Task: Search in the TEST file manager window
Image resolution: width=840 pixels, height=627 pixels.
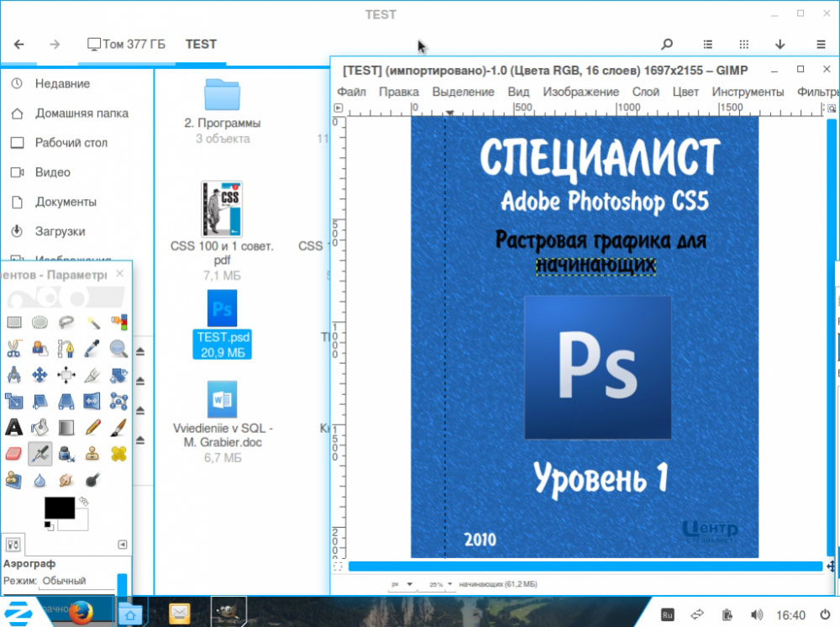Action: [667, 44]
